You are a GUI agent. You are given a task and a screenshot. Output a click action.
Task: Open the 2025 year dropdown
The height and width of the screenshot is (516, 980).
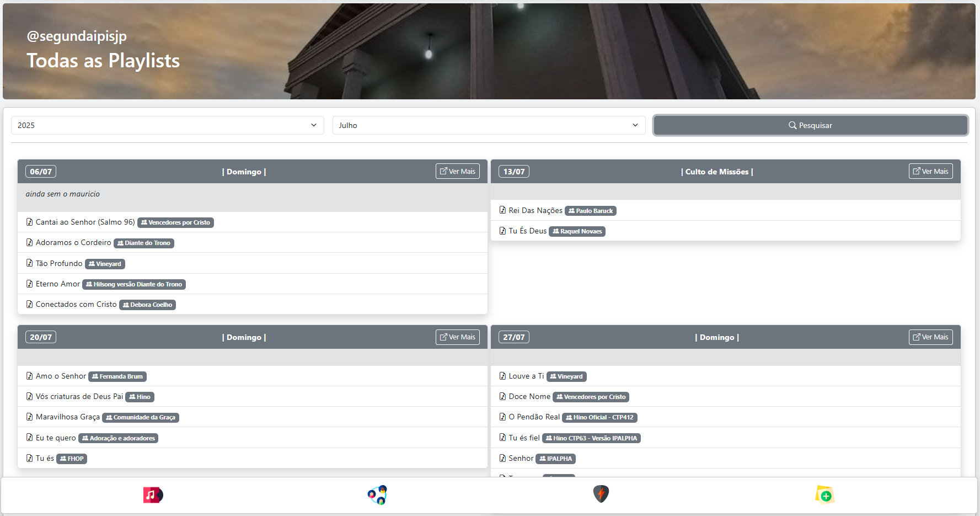click(x=167, y=125)
